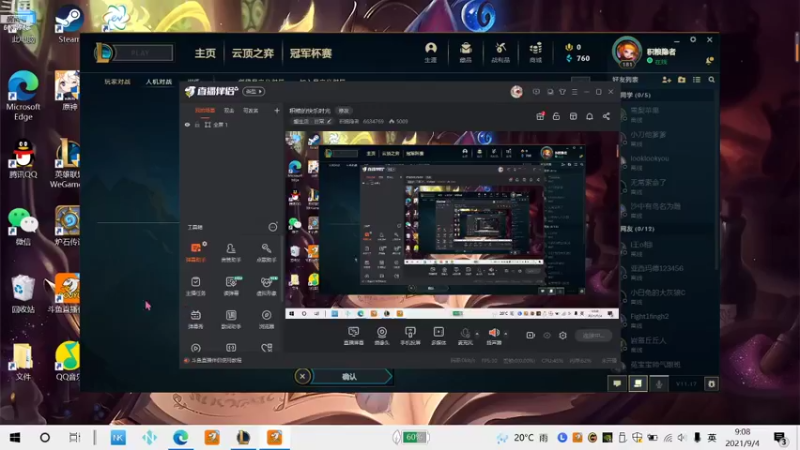The width and height of the screenshot is (800, 450).
Task: Open 直播伴侣 settings gear
Action: pos(563,335)
